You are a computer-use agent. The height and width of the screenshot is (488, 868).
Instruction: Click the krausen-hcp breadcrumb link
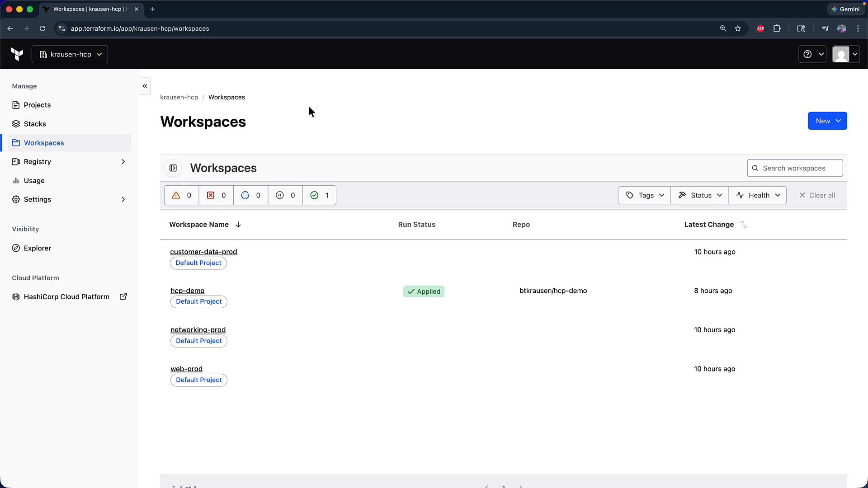pos(179,97)
